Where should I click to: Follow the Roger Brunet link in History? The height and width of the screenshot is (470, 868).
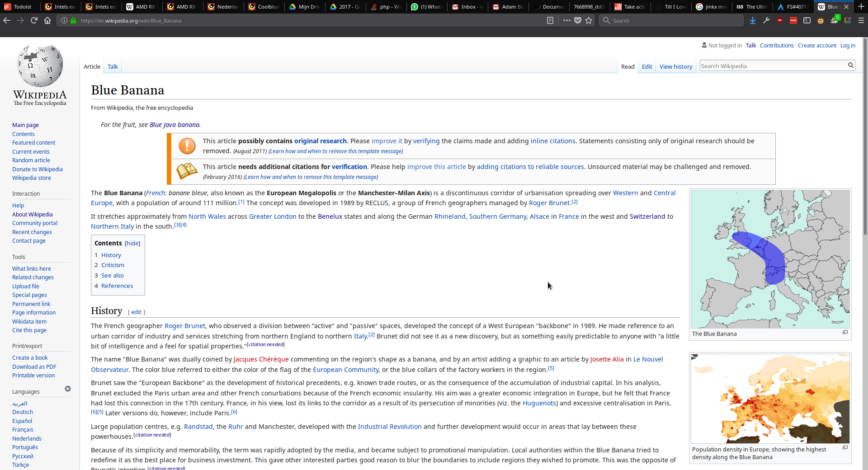(184, 326)
